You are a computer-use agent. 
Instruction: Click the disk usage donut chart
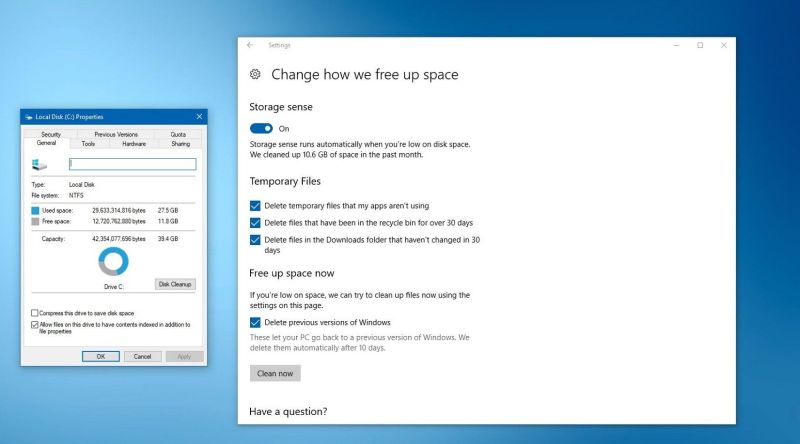pos(114,262)
